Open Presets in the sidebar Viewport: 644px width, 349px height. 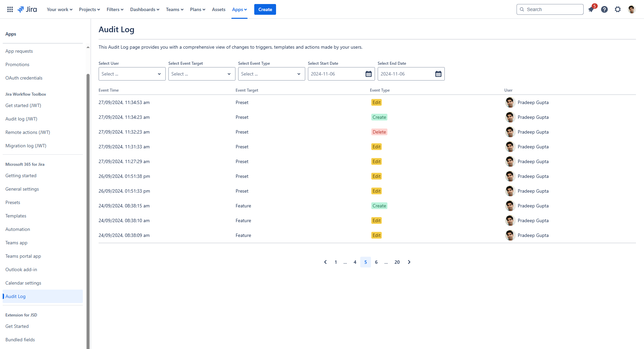tap(13, 202)
